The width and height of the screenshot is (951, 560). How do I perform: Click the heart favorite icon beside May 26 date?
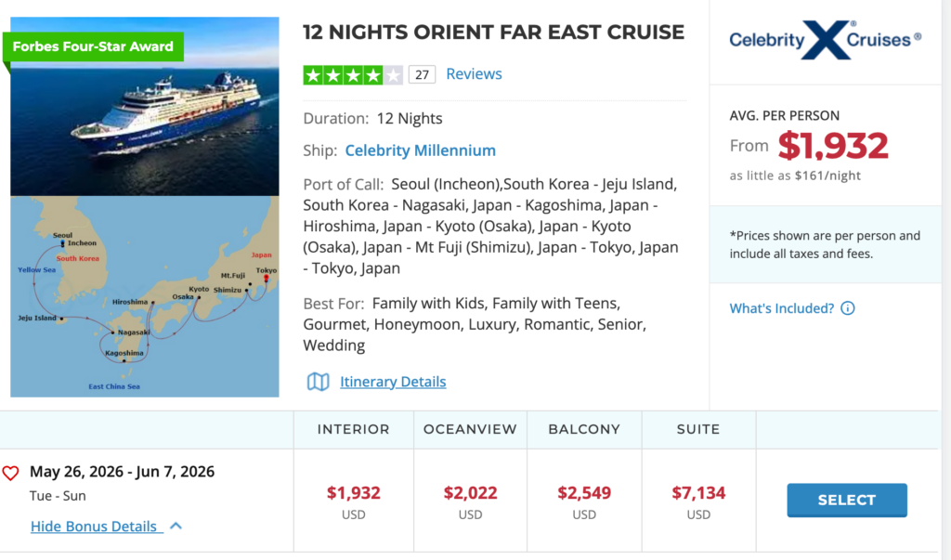[x=10, y=473]
